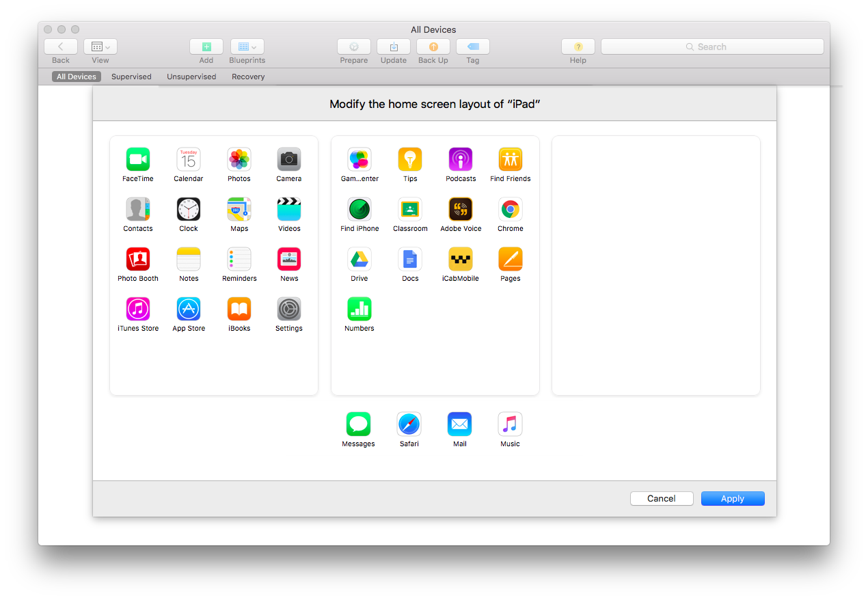Pick the Find Friends icon
Viewport: 868px width, 600px height.
[x=511, y=159]
